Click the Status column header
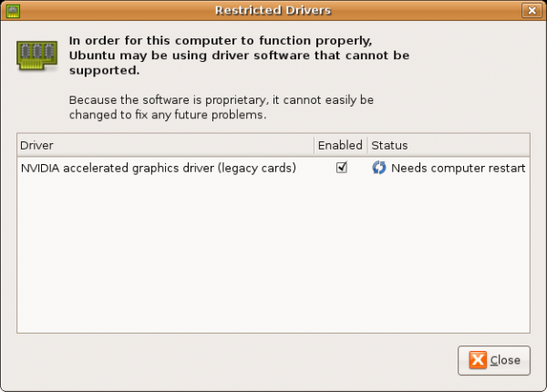This screenshot has width=547, height=392. (448, 145)
